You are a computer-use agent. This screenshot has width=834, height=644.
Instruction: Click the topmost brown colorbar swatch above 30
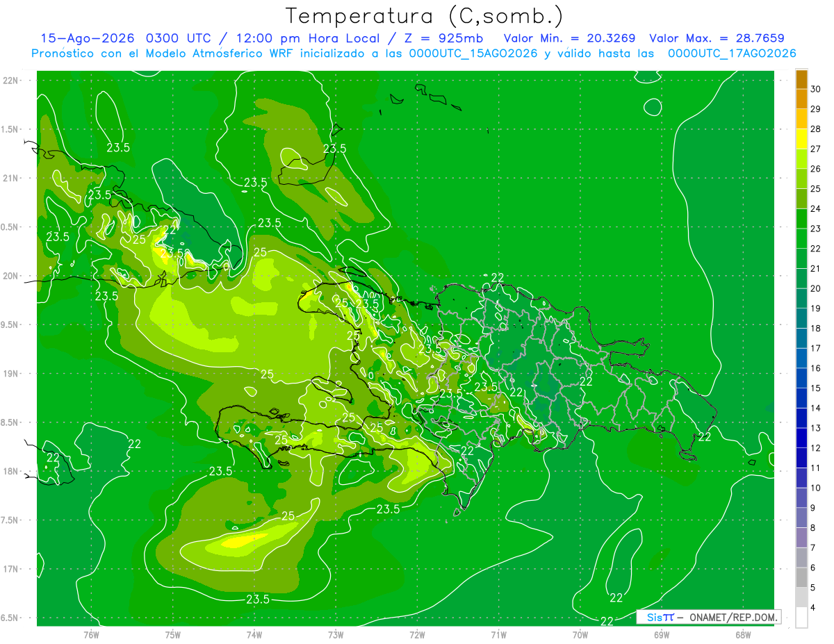coord(801,79)
